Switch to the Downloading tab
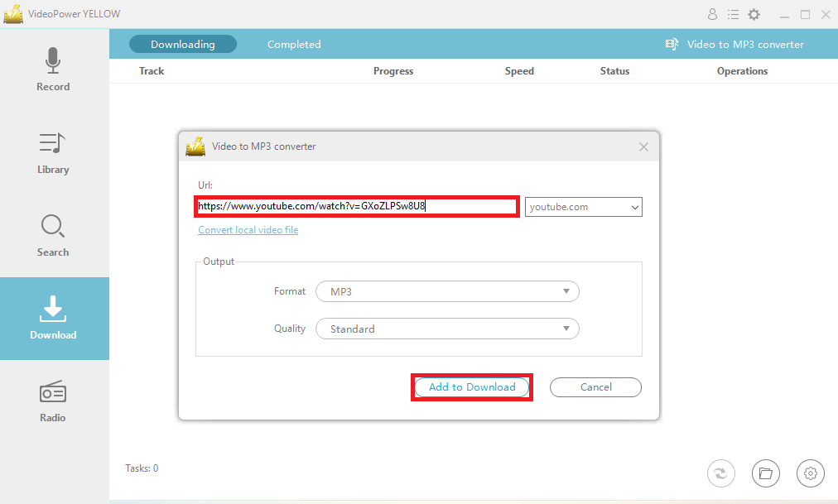Screen dimensions: 838x504 click(x=183, y=45)
